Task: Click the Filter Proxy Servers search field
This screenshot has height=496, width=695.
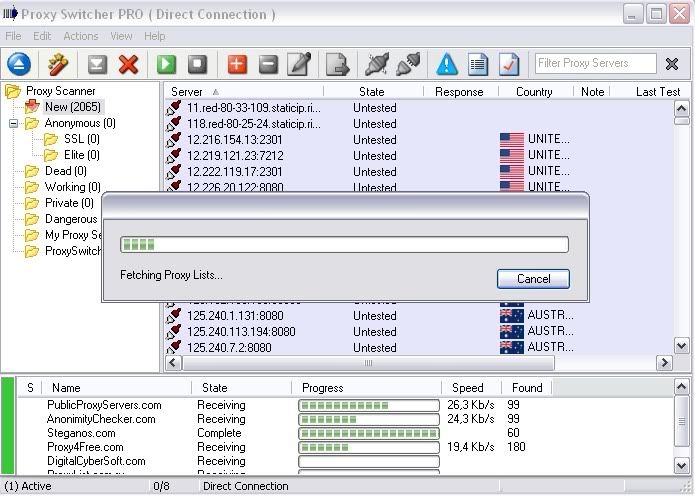Action: tap(595, 63)
